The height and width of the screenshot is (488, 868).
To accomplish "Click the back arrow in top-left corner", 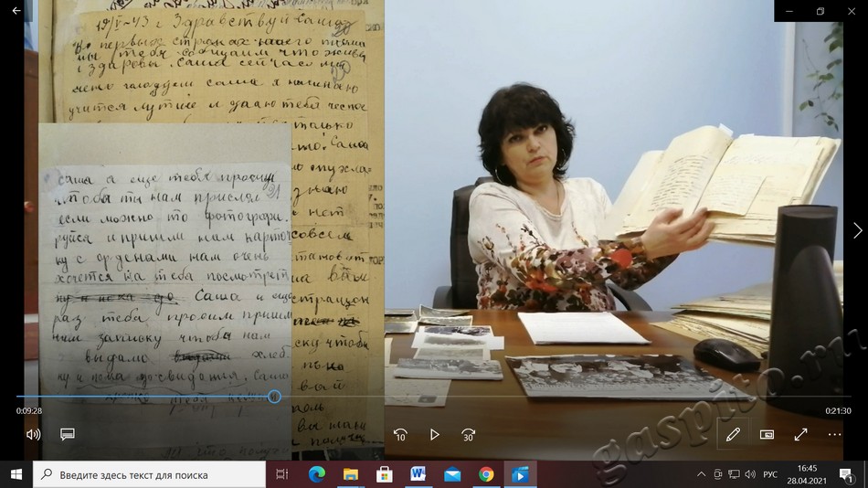I will click(x=16, y=11).
